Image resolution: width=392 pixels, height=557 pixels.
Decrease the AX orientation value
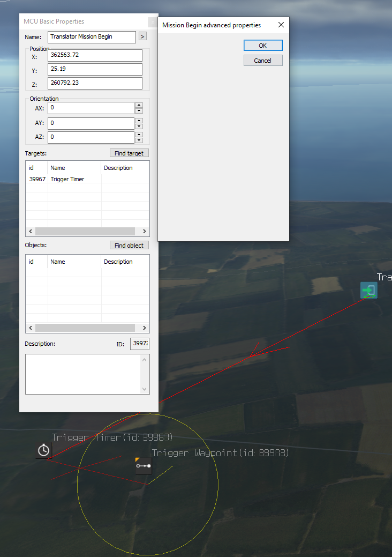(139, 111)
